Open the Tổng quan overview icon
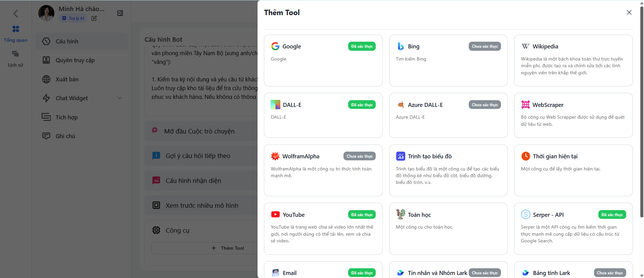The width and height of the screenshot is (644, 278). pos(15,29)
